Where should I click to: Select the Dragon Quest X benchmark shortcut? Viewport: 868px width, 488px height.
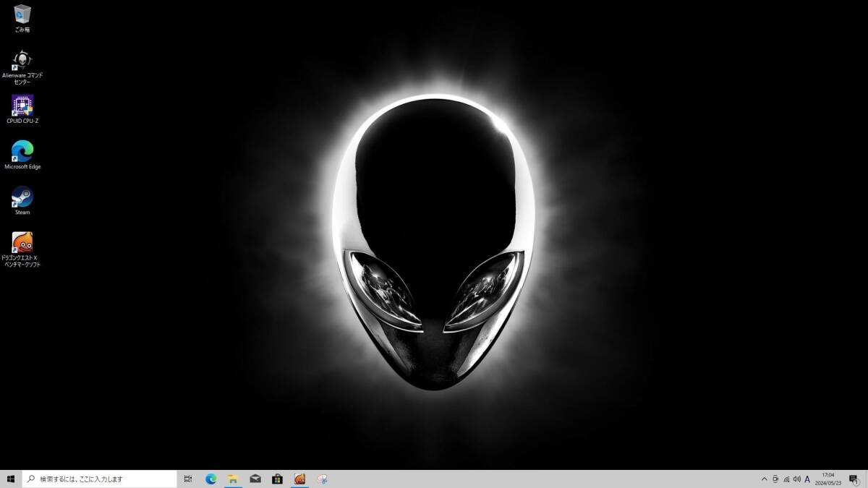coord(22,250)
